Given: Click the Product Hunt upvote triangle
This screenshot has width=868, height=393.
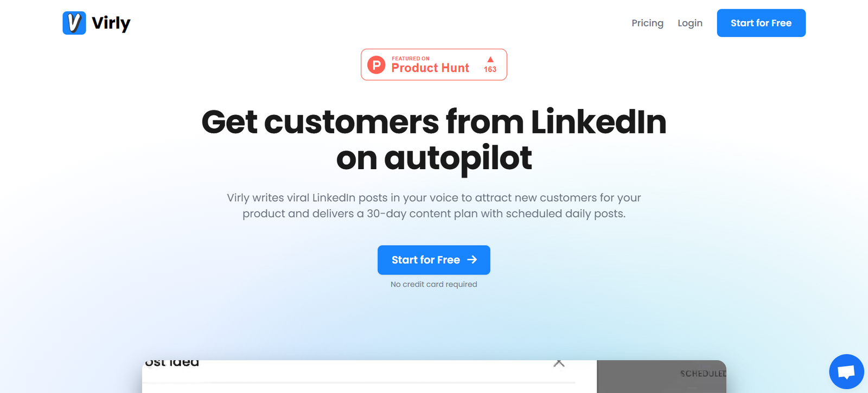Looking at the screenshot, I should 490,59.
